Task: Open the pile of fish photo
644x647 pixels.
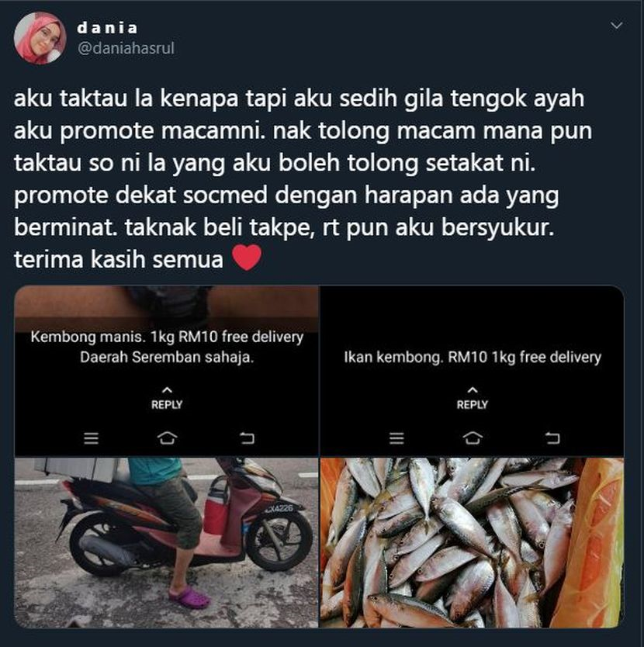Action: click(x=473, y=542)
